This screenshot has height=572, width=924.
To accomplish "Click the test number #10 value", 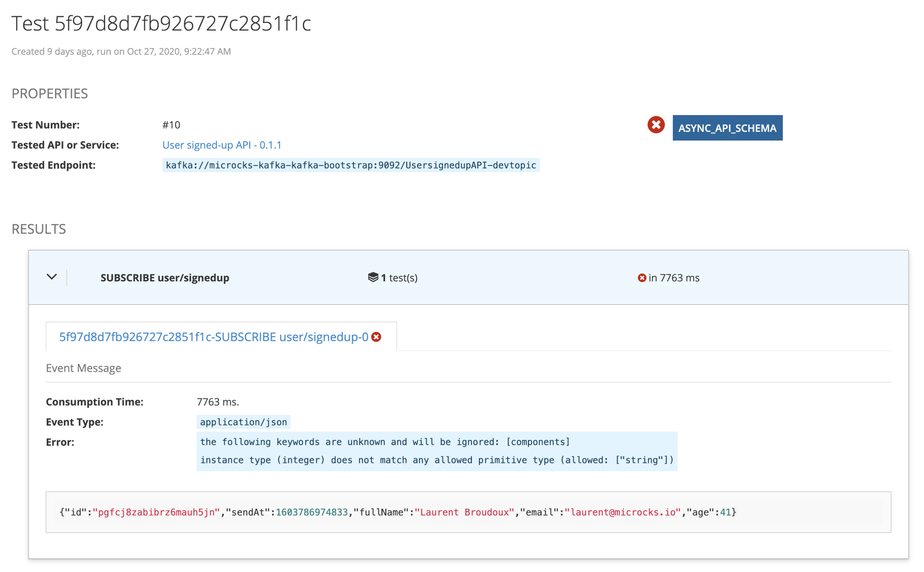I will (171, 125).
